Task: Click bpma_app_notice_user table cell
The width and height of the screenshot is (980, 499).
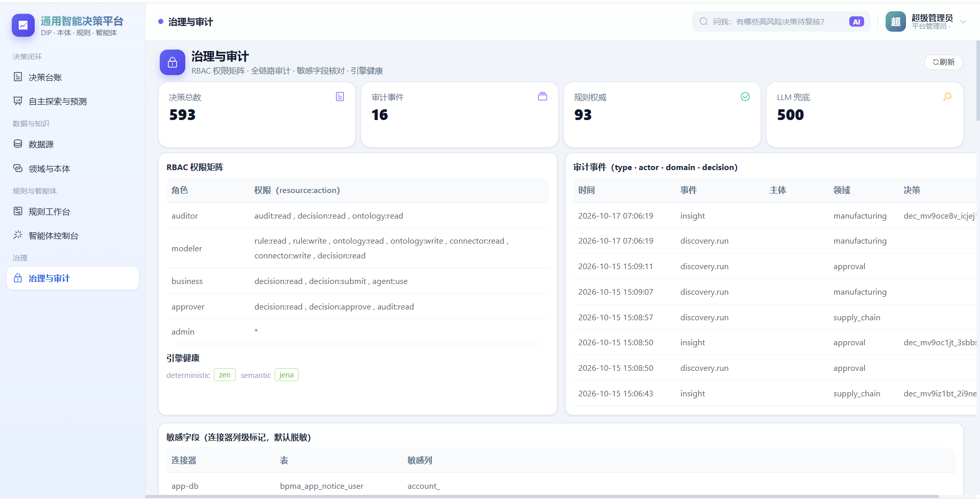Action: 322,486
